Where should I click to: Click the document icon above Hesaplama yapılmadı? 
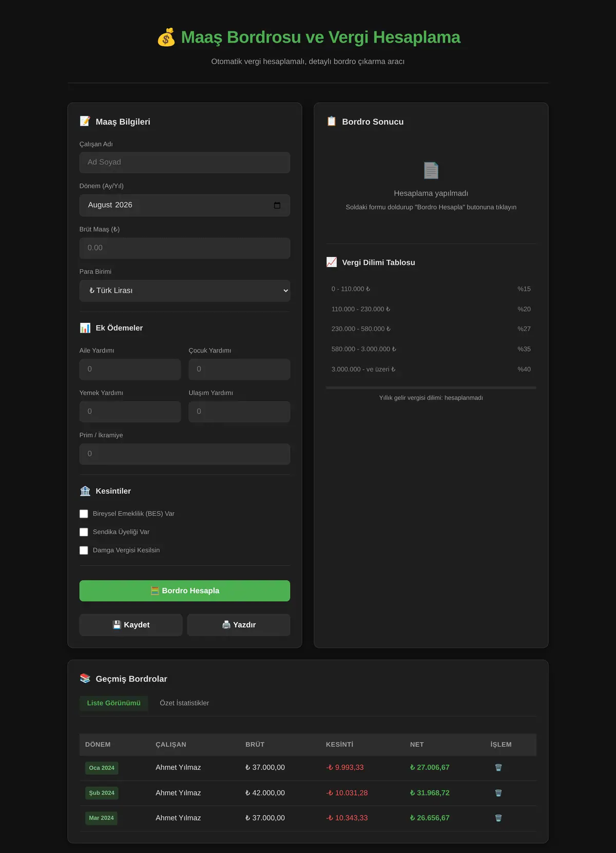pos(431,170)
